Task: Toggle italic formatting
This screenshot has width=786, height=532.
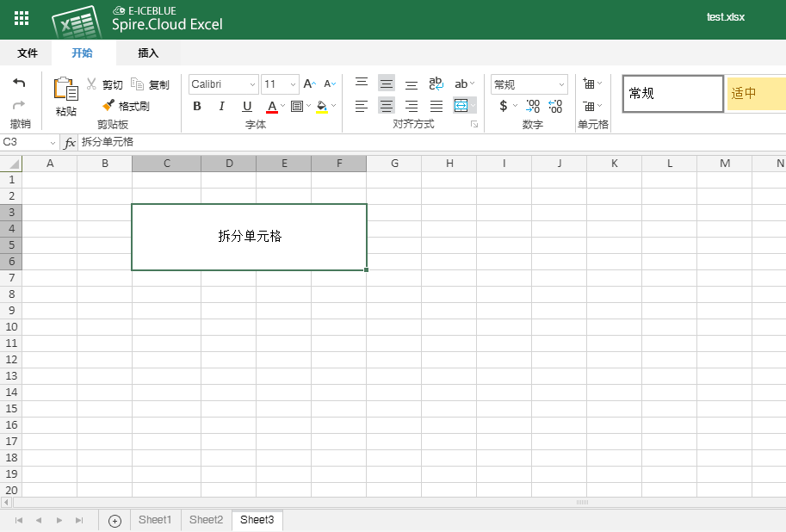Action: (x=222, y=106)
